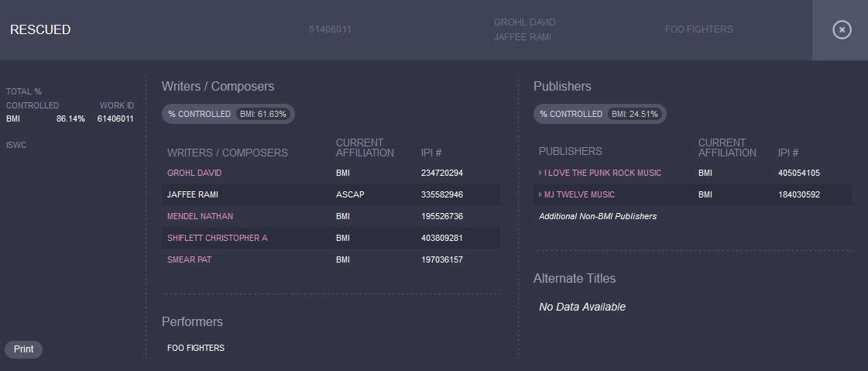
Task: Click GROHL DAVID in header bar
Action: [x=525, y=22]
